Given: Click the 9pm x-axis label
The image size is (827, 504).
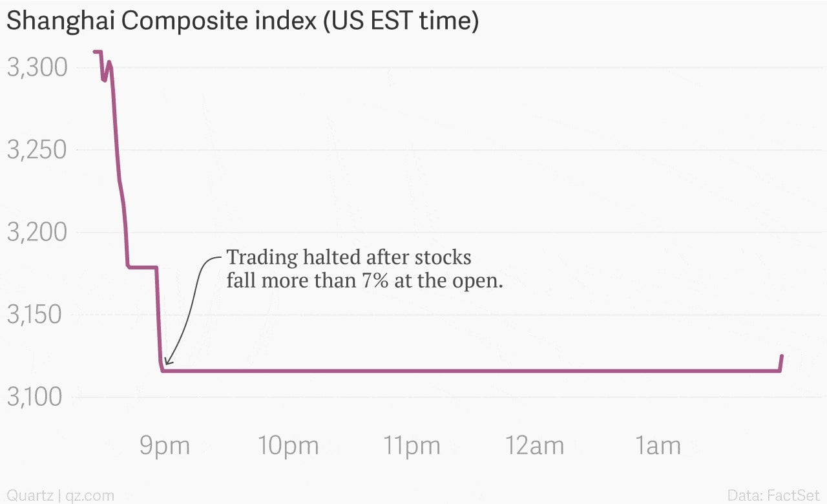Looking at the screenshot, I should tap(165, 446).
